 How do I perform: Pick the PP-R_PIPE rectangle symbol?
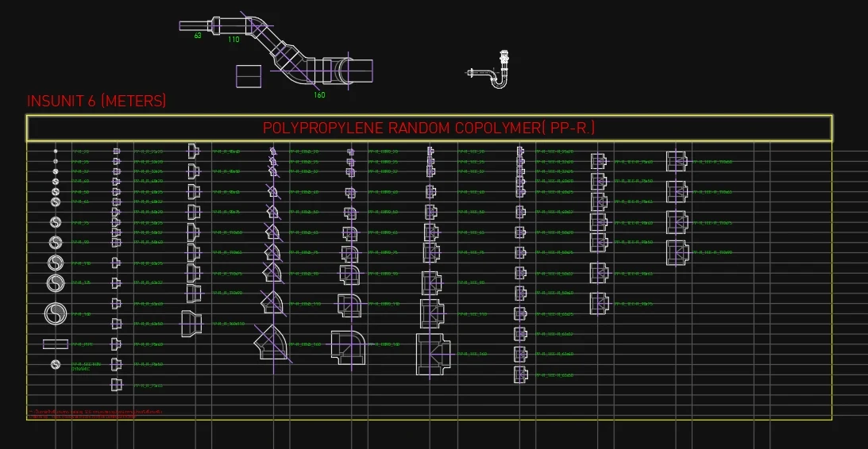[x=56, y=344]
